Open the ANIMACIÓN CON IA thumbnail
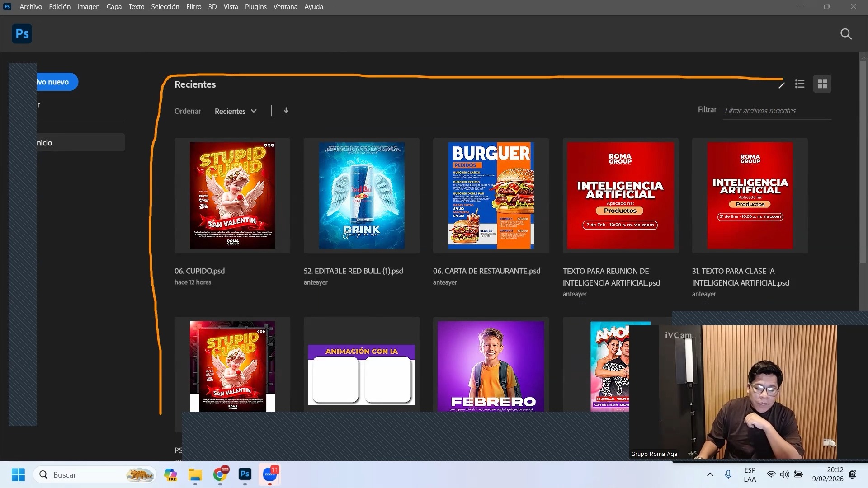868x488 pixels. tap(362, 374)
